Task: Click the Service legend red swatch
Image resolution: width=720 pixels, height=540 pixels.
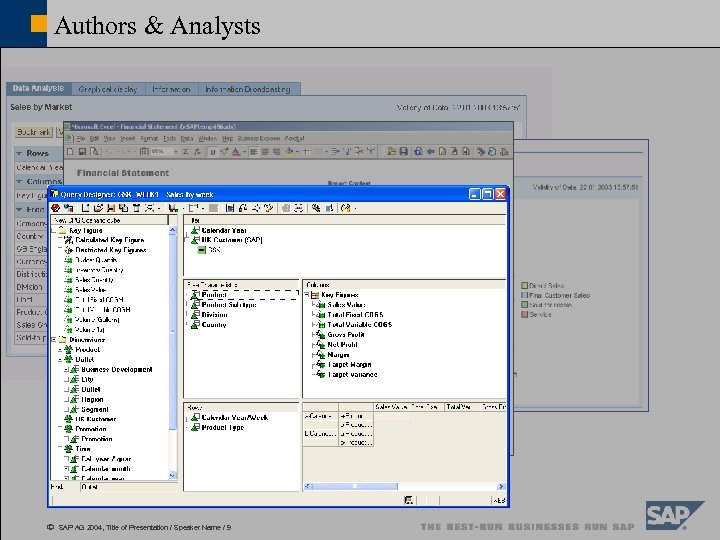Action: coord(524,315)
